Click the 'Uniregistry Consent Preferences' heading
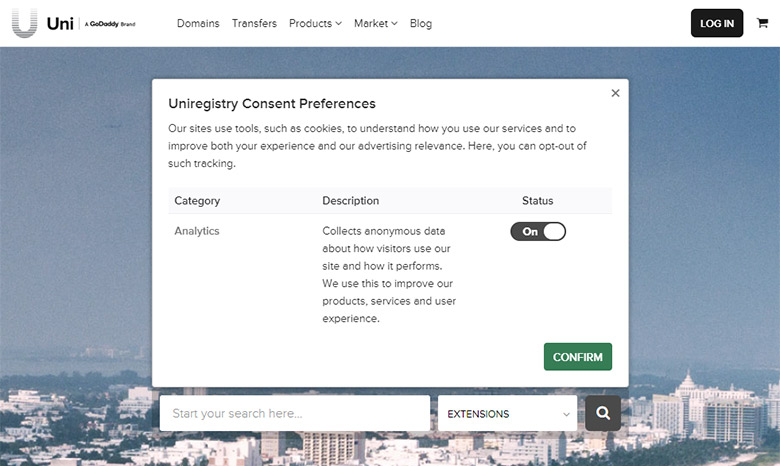780x466 pixels. (272, 103)
